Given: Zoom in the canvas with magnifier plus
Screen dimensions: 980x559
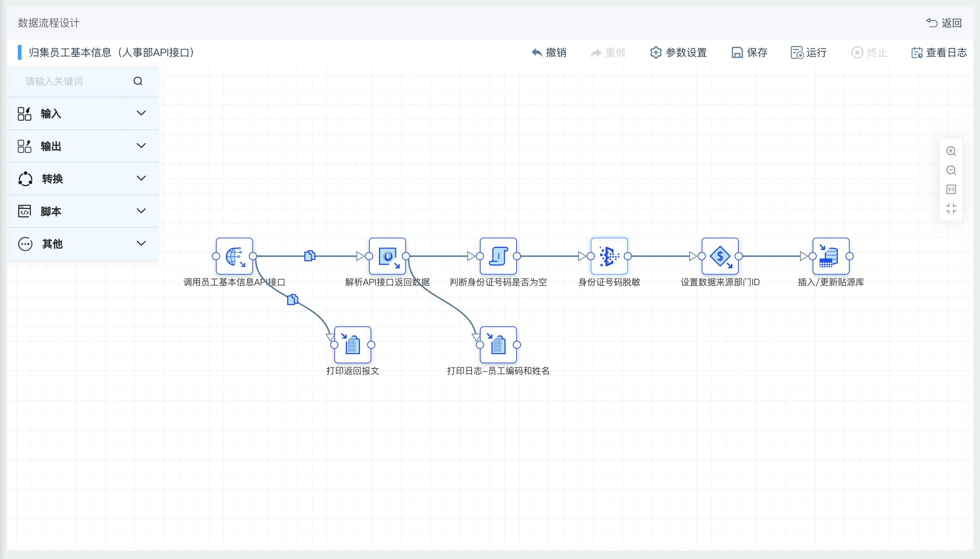Looking at the screenshot, I should point(951,151).
